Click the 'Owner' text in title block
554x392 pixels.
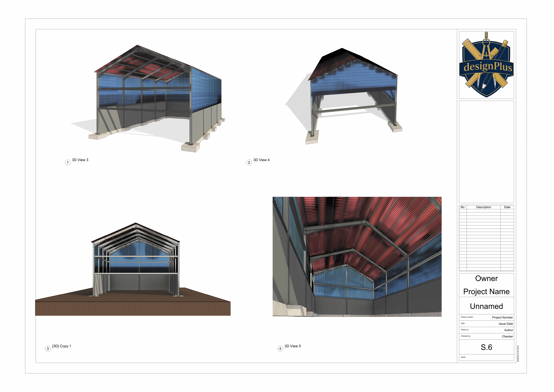486,279
